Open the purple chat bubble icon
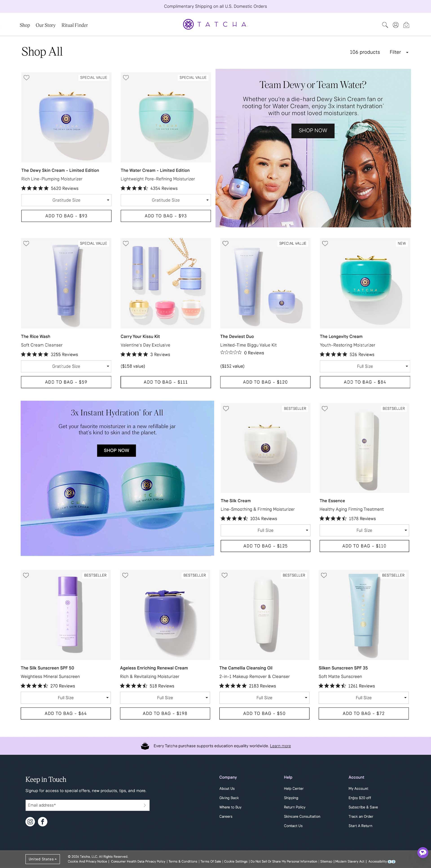The height and width of the screenshot is (868, 431). pos(422,852)
